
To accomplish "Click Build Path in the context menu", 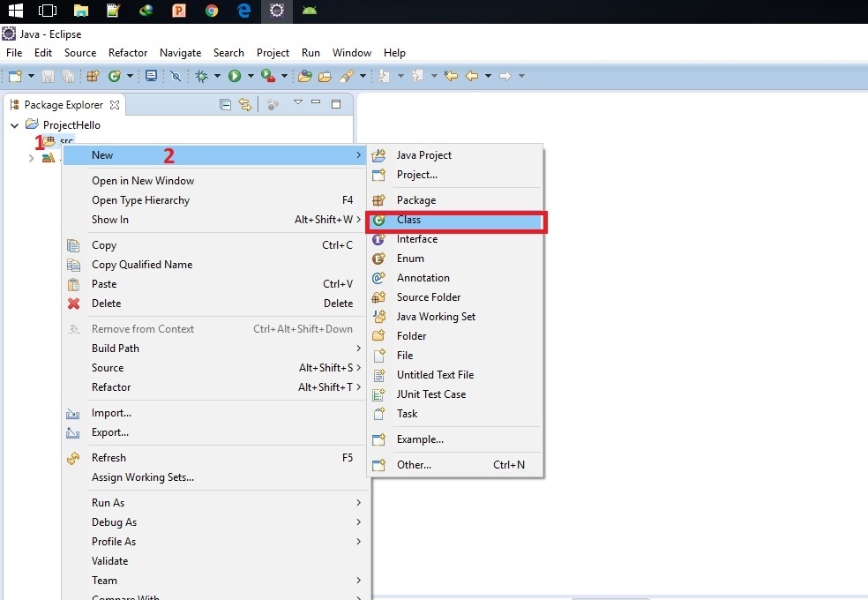I will coord(116,349).
